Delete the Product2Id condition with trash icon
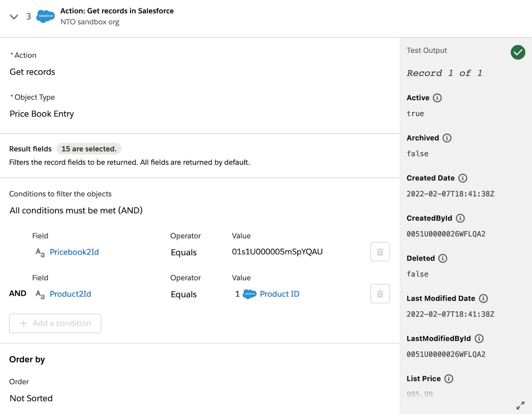Viewport: 532px width, 414px height. (x=380, y=294)
